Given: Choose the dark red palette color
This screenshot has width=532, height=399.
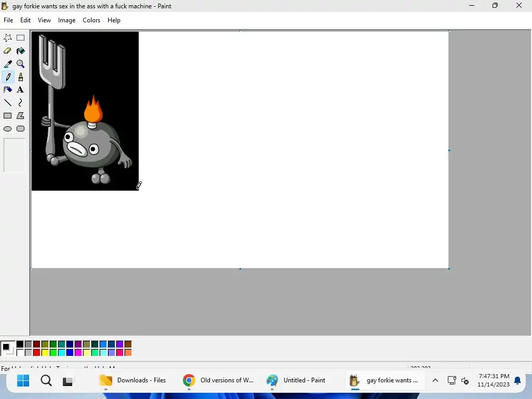Looking at the screenshot, I should (37, 344).
